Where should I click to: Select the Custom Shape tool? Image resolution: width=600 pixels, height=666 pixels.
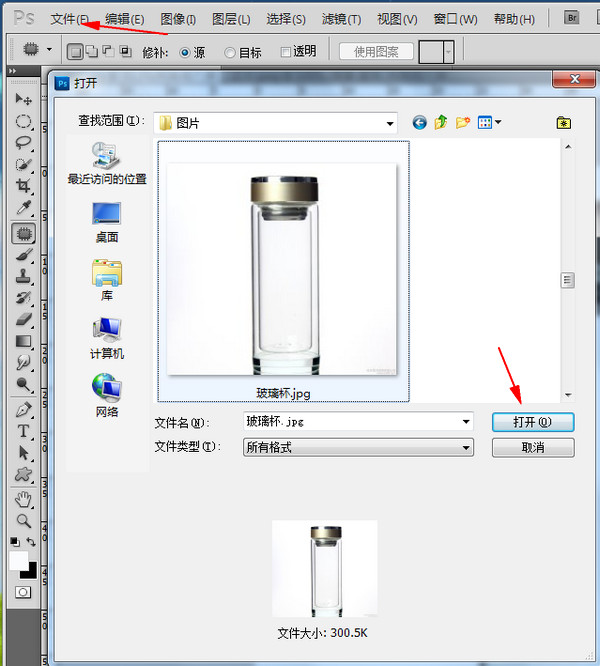pyautogui.click(x=23, y=474)
